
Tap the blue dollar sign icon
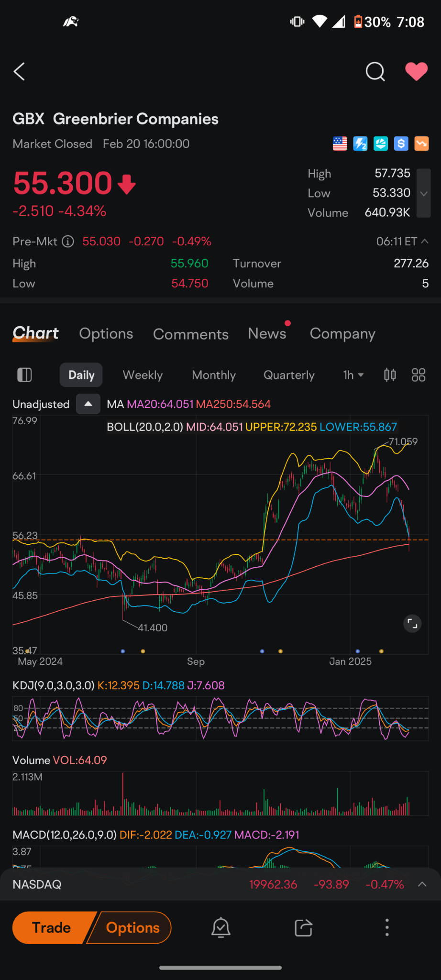(x=401, y=143)
